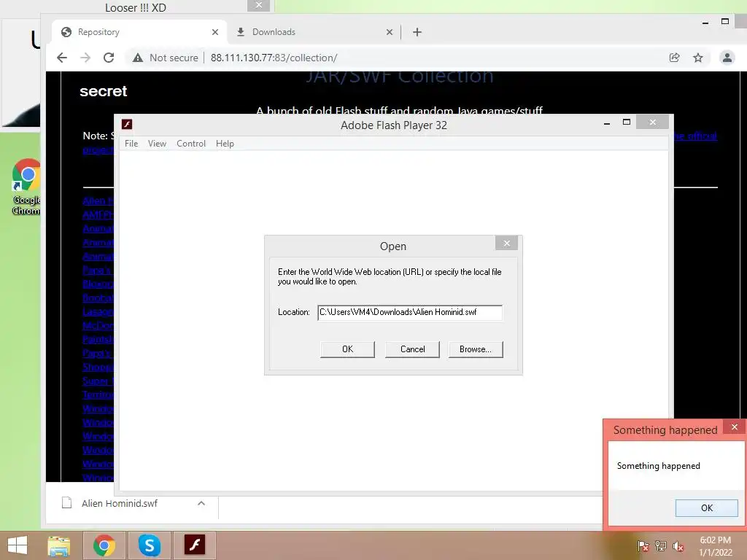The width and height of the screenshot is (747, 560).
Task: Click the Browse... button
Action: coord(476,349)
